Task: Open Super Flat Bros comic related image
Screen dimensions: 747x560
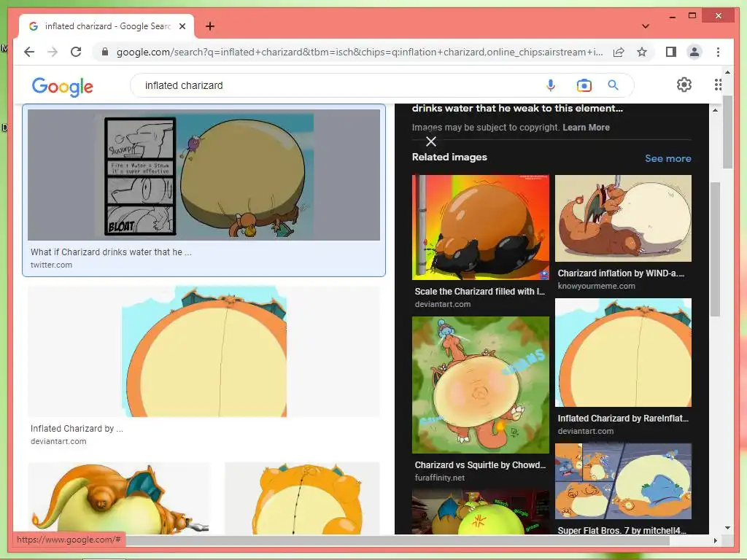Action: [x=623, y=481]
